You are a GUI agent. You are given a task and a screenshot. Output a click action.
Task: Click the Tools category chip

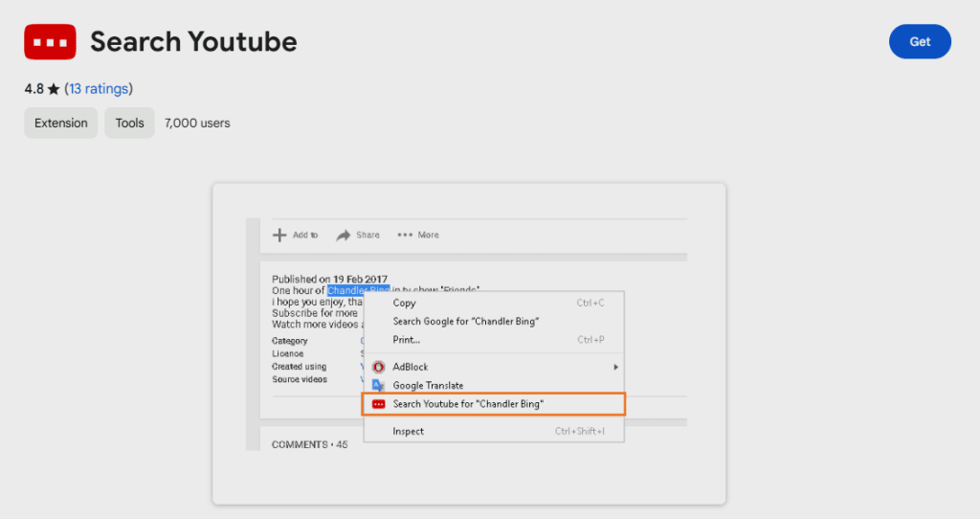coord(130,123)
